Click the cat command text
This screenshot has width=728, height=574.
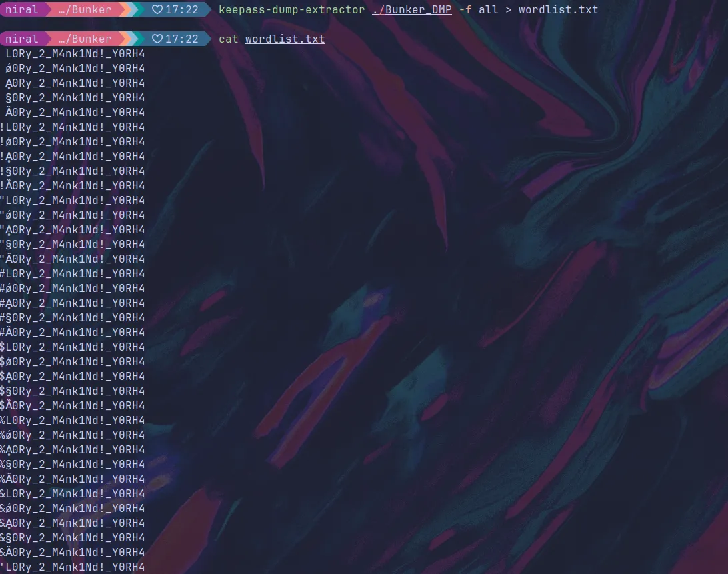tap(228, 39)
